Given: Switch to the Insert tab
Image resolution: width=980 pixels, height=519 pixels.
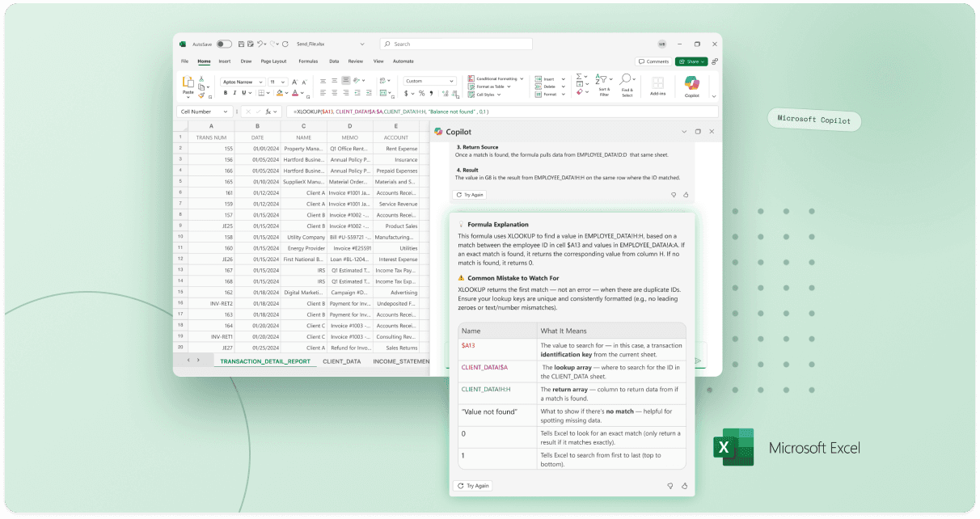Looking at the screenshot, I should (x=224, y=61).
